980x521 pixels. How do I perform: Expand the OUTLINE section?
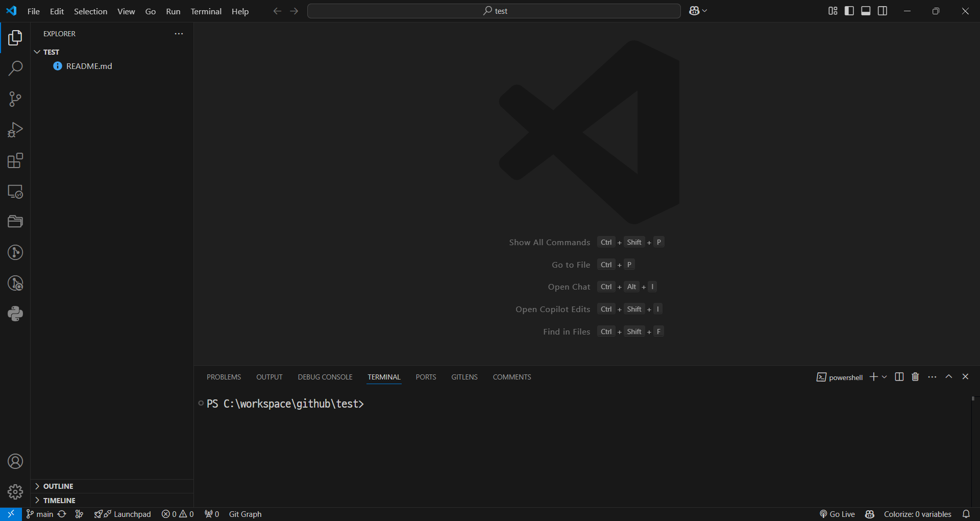[x=112, y=486]
